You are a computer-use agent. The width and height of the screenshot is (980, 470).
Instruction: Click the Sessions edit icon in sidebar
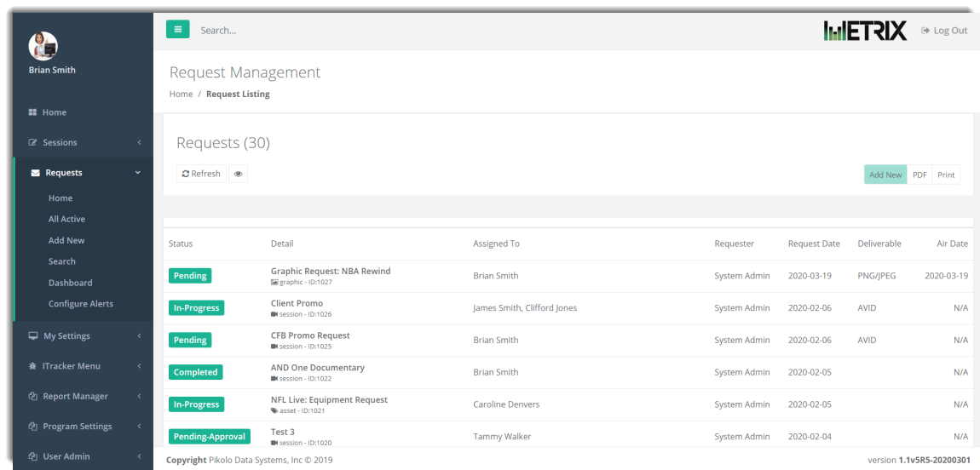click(33, 142)
